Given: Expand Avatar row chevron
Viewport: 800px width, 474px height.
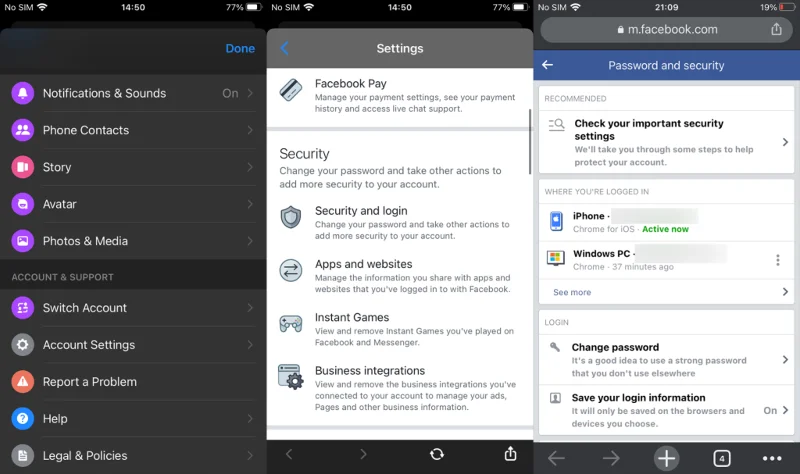Looking at the screenshot, I should [250, 204].
